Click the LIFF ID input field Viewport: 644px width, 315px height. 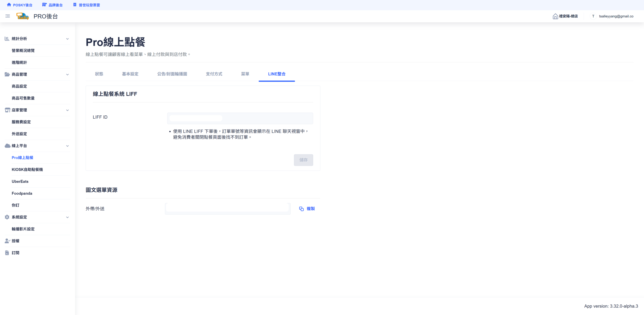coord(240,118)
